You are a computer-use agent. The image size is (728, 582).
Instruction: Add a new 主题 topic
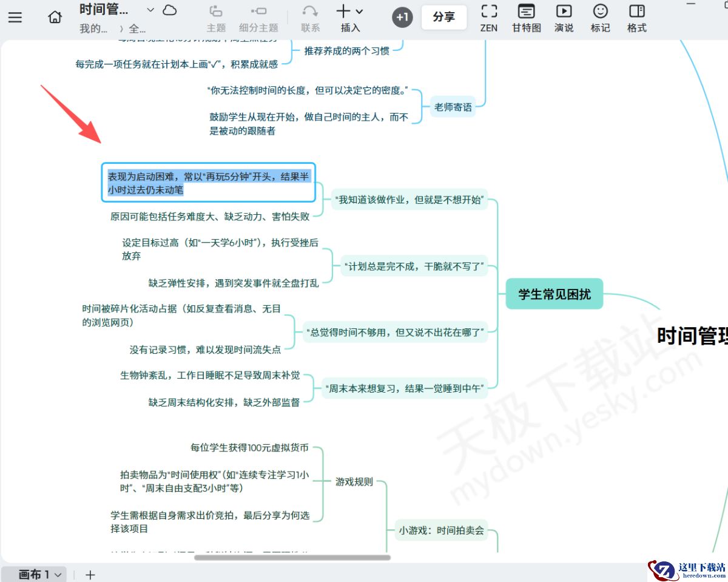216,17
